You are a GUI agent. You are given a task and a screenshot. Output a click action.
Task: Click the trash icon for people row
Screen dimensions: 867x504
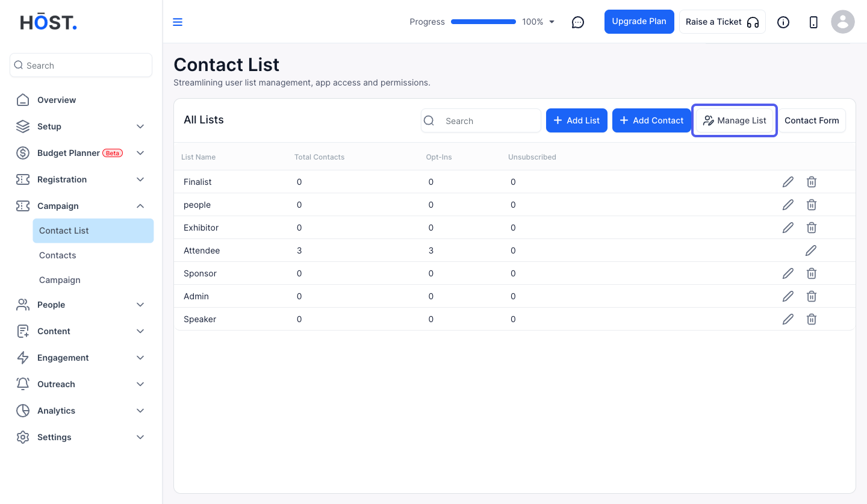(x=812, y=205)
